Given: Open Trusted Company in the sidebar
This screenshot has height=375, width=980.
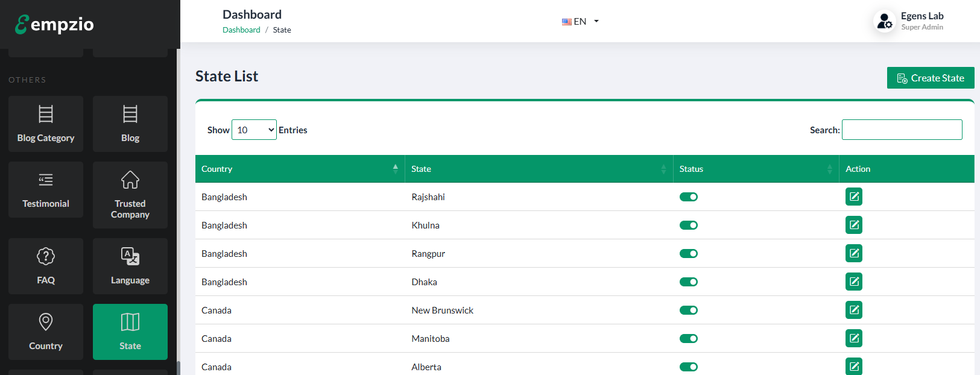Looking at the screenshot, I should [130, 195].
